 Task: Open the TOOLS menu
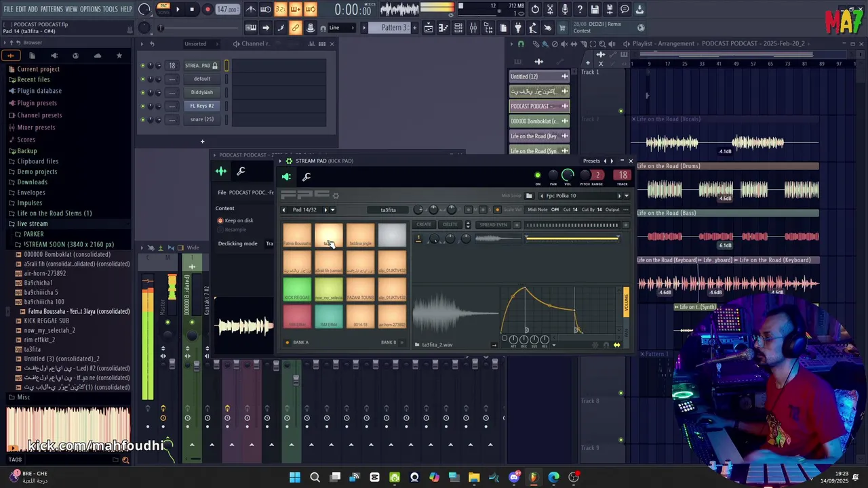click(111, 9)
